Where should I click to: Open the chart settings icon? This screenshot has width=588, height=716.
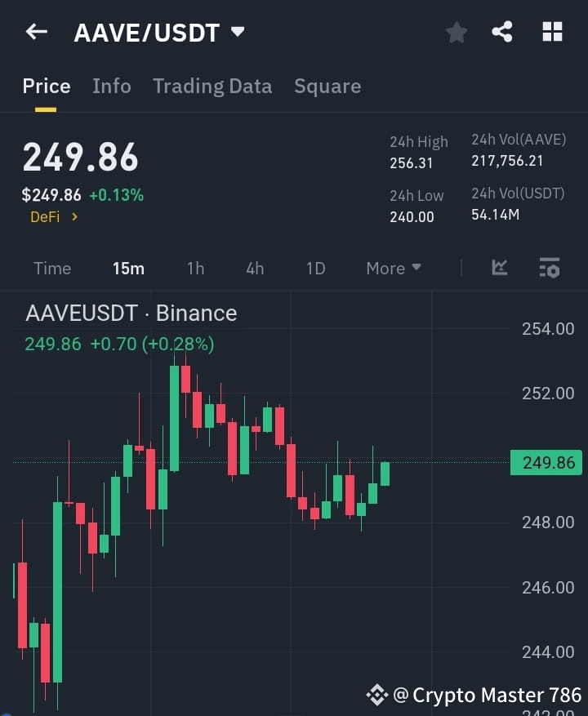click(550, 268)
